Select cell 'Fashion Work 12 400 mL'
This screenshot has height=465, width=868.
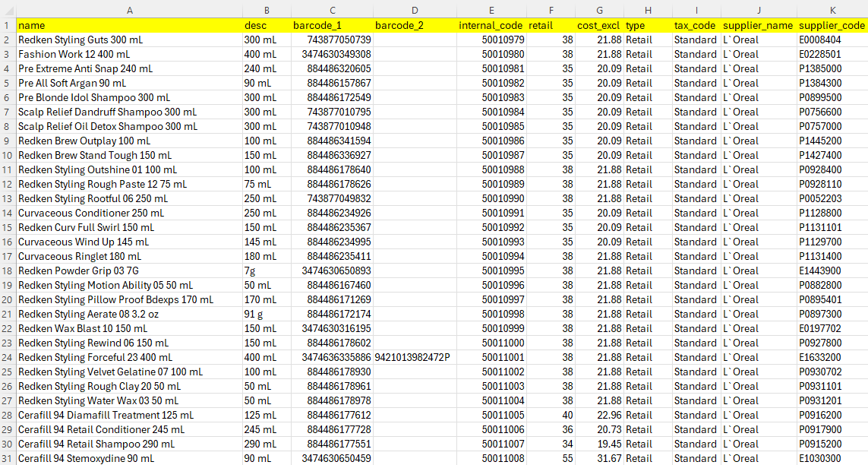pyautogui.click(x=130, y=54)
